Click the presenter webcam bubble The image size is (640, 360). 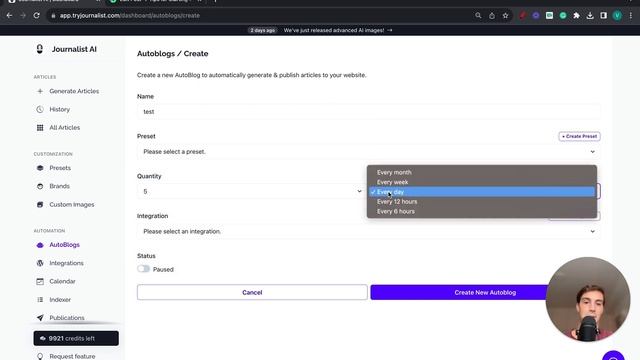588,299
